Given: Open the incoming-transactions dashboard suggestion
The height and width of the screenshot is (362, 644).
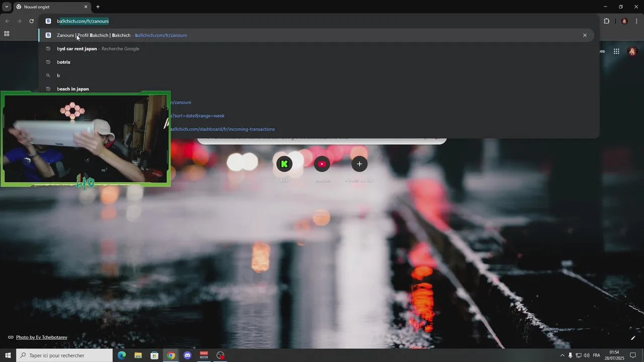Looking at the screenshot, I should (222, 129).
